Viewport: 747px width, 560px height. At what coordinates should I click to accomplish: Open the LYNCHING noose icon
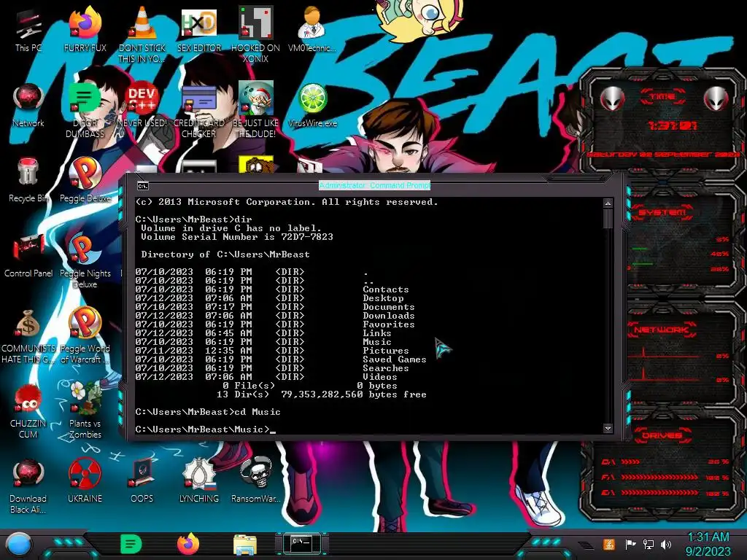point(198,481)
